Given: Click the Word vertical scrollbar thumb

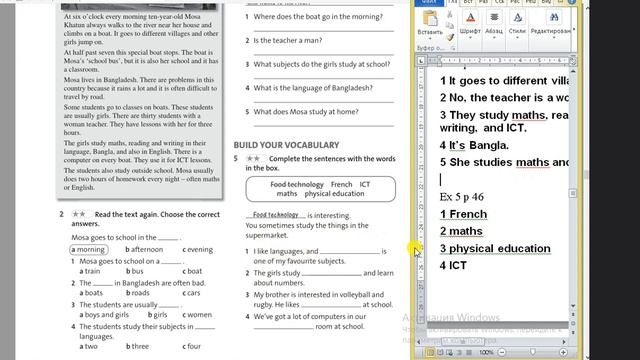Looking at the screenshot, I should [x=573, y=193].
